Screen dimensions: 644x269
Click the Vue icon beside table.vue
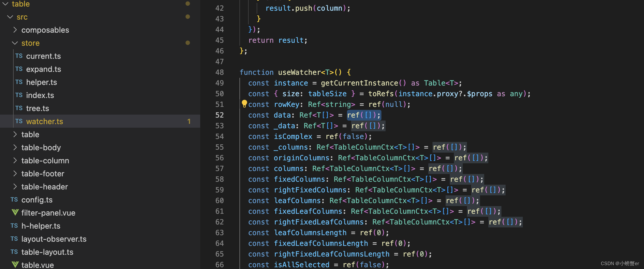(x=15, y=265)
